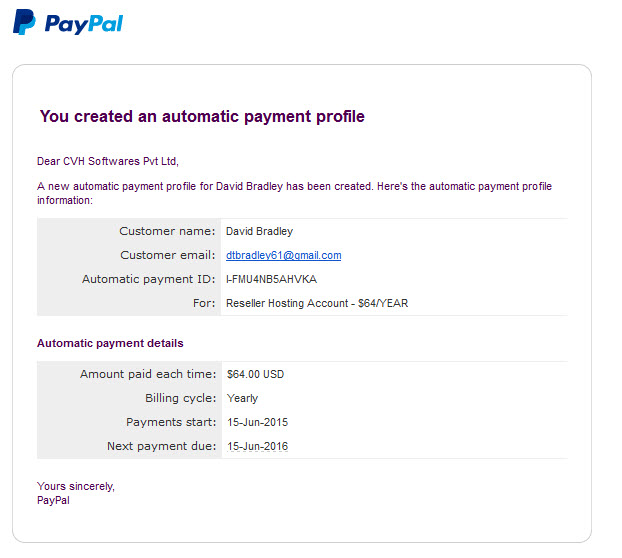Click the customer name David Bradley value
Image resolution: width=622 pixels, height=558 pixels.
(x=259, y=231)
